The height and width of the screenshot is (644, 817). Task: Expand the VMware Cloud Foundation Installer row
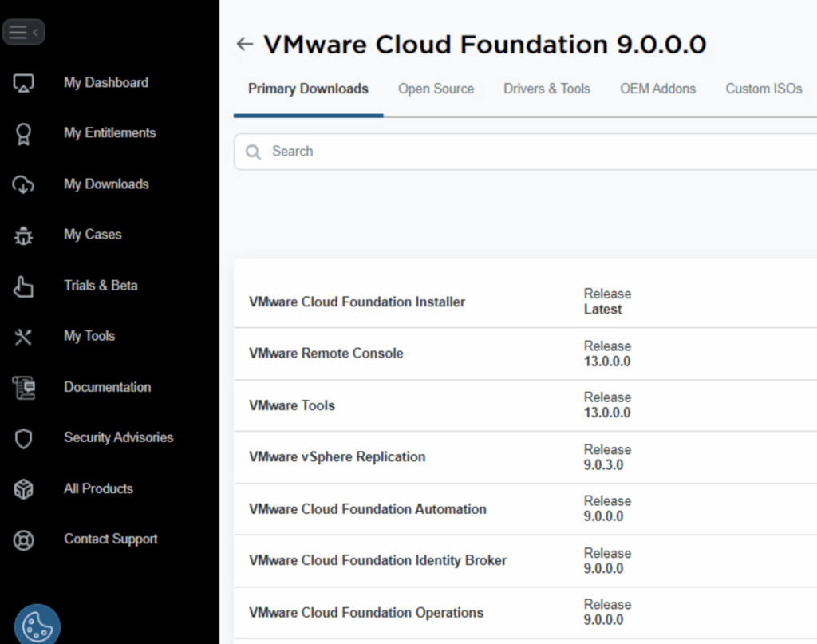pos(357,302)
